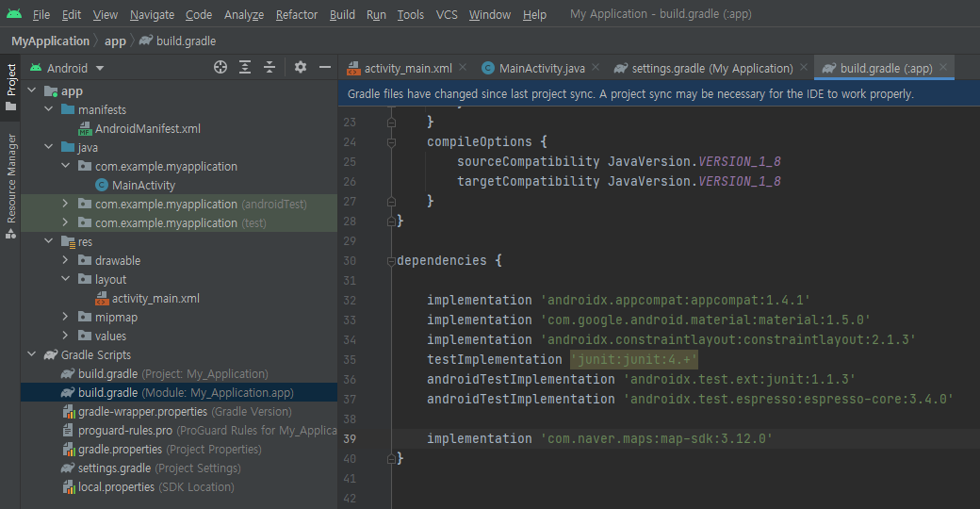Collapse the layout folder
Image resolution: width=980 pixels, height=509 pixels.
pyautogui.click(x=65, y=279)
